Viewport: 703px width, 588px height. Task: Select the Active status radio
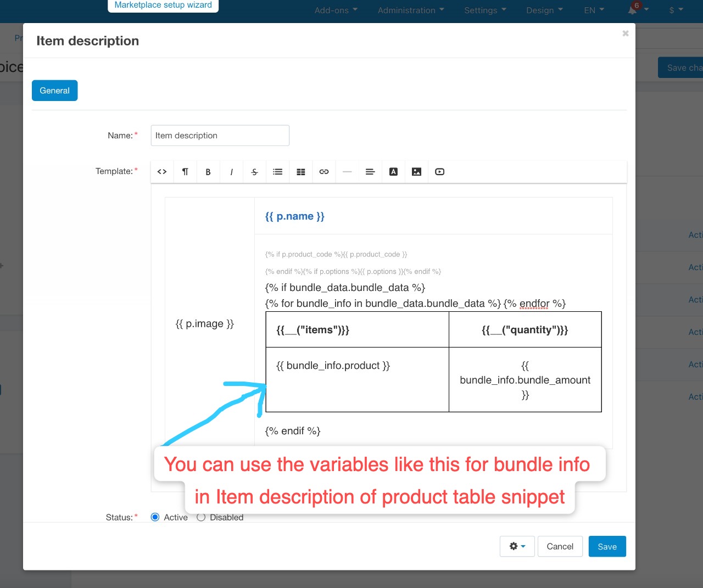155,517
